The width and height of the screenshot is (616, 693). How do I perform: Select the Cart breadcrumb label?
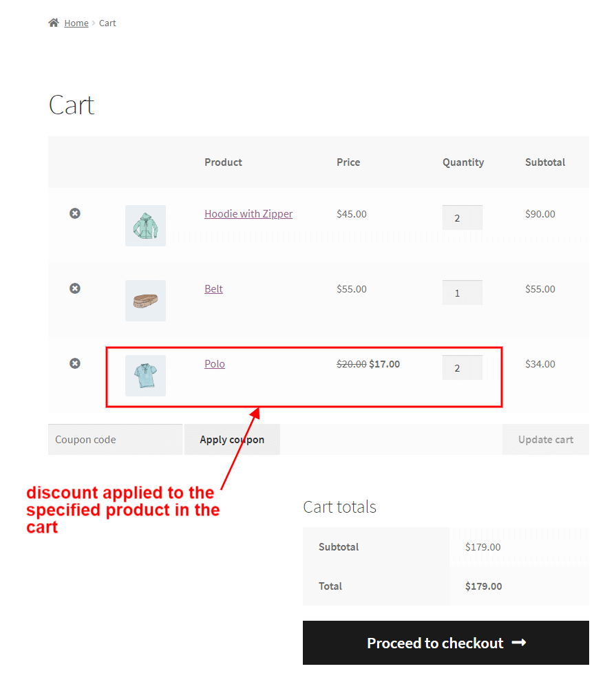[107, 23]
